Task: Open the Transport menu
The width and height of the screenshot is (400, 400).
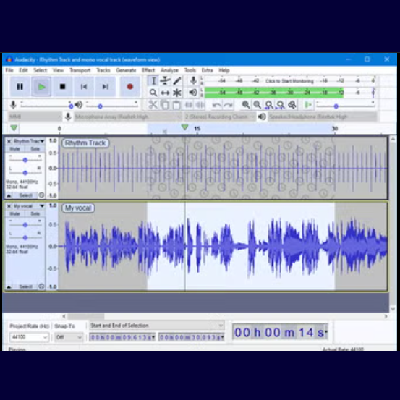Action: (x=80, y=70)
